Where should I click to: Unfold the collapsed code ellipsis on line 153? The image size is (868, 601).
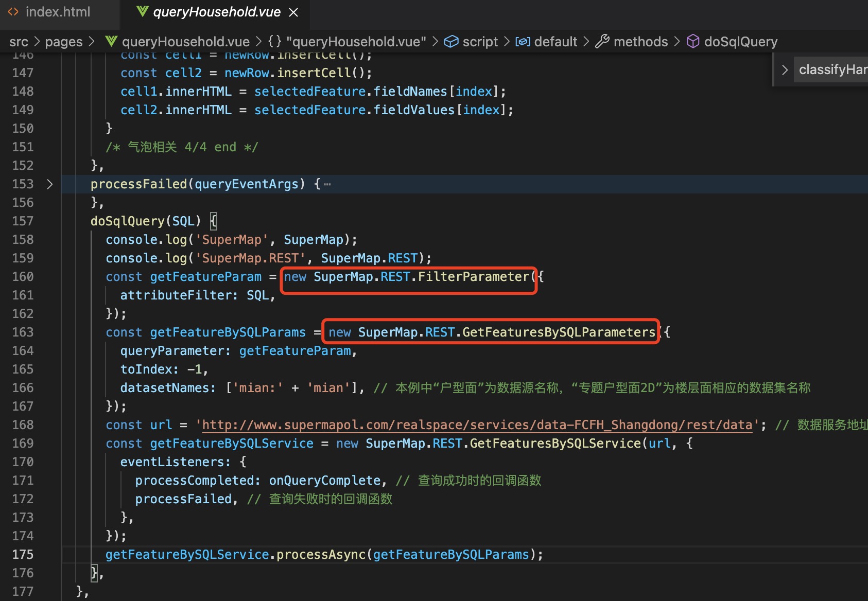tap(327, 184)
